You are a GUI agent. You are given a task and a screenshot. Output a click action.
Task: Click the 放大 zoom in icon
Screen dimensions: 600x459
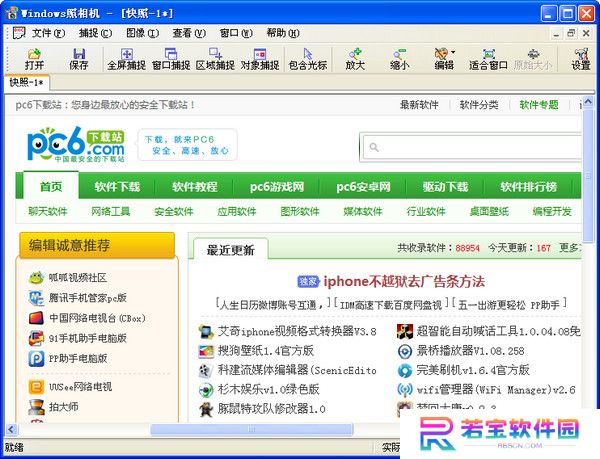355,59
